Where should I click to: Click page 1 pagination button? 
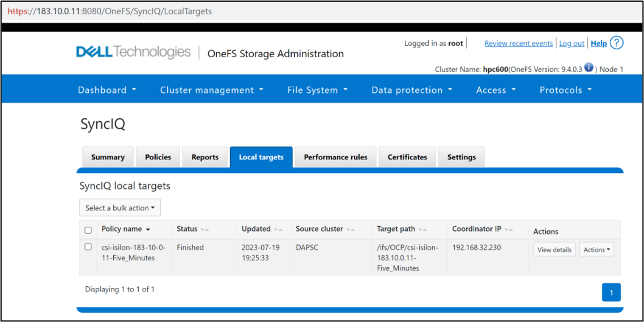611,293
